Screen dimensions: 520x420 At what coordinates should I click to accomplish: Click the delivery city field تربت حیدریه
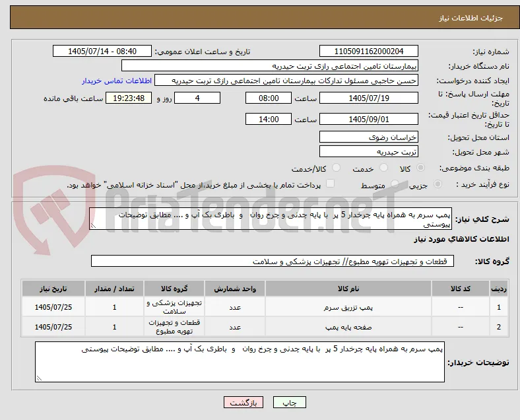[x=369, y=152]
